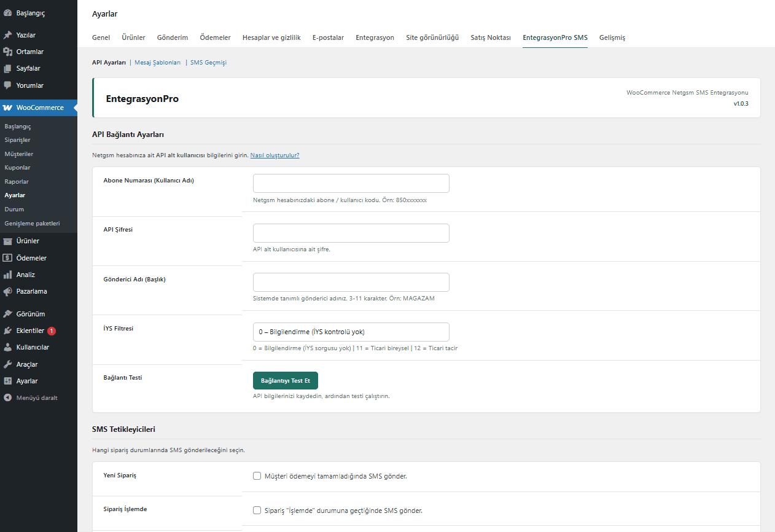The width and height of the screenshot is (775, 532).
Task: Click the WooCommerce logo icon
Action: (x=7, y=108)
